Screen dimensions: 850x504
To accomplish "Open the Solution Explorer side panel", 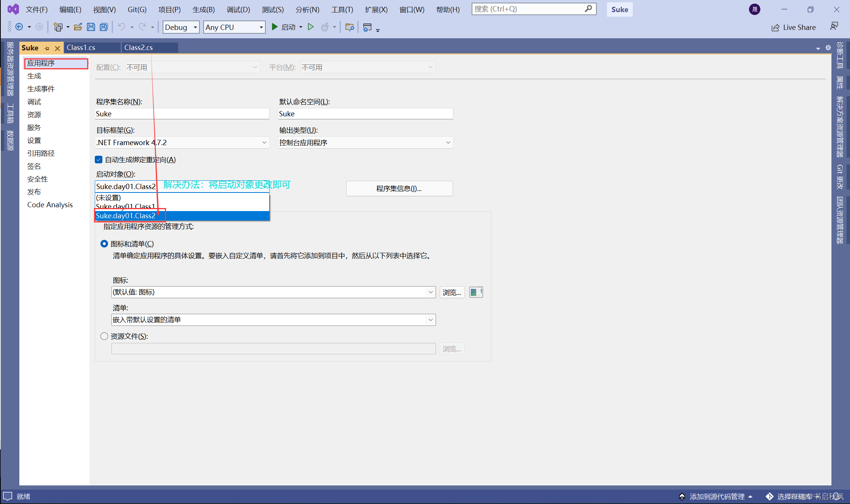I will [840, 127].
